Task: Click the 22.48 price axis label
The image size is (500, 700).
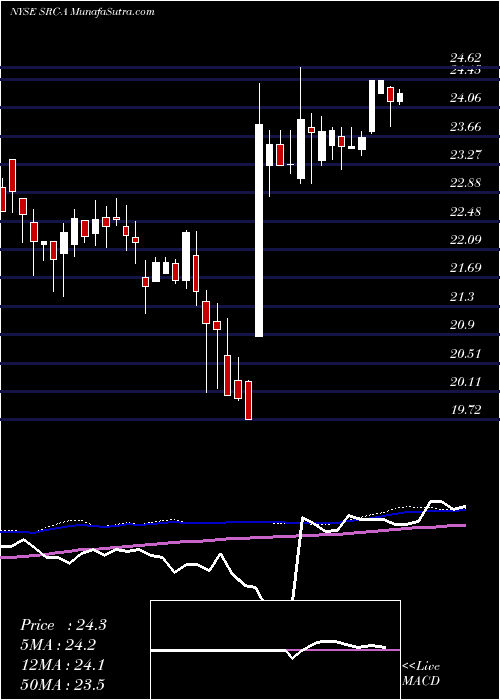Action: [x=466, y=212]
